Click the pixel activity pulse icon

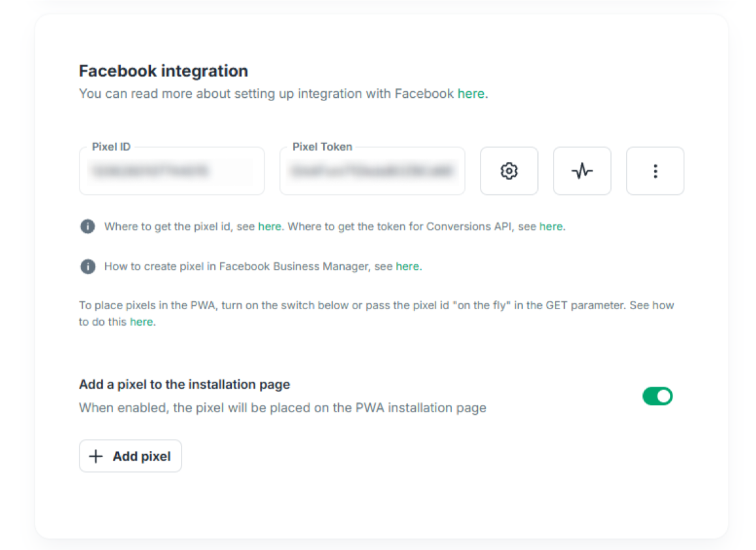[582, 171]
